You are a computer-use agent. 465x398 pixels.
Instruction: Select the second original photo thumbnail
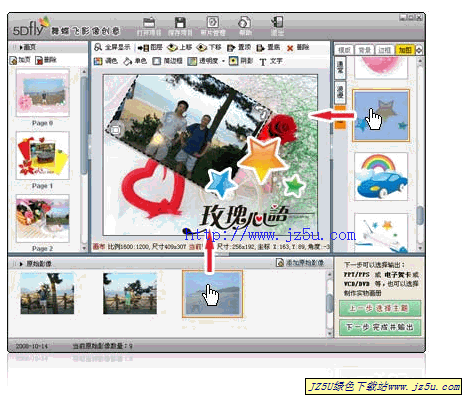(x=130, y=293)
